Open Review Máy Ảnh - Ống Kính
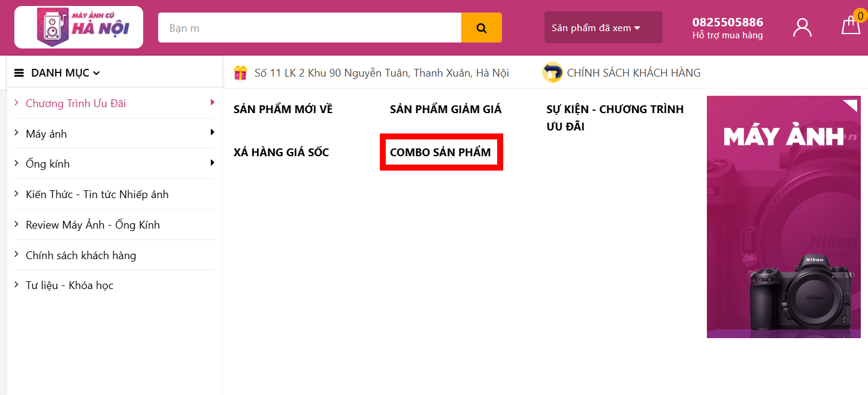Image resolution: width=868 pixels, height=395 pixels. 93,225
